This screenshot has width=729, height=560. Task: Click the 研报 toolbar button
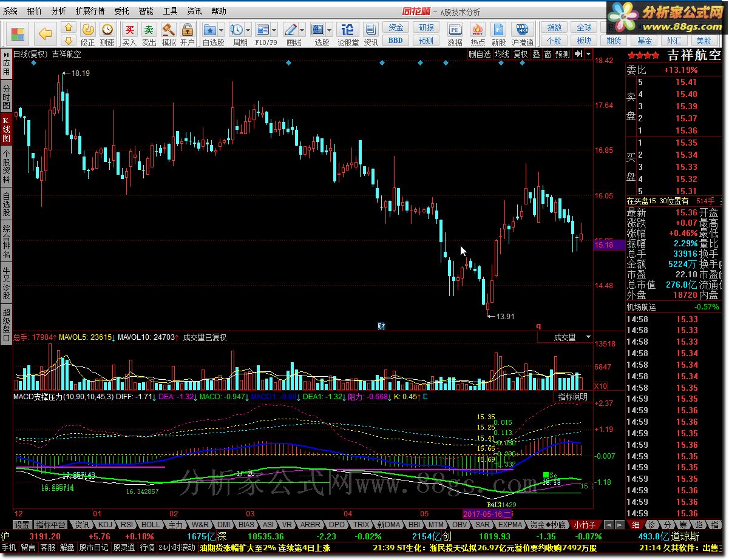point(427,28)
